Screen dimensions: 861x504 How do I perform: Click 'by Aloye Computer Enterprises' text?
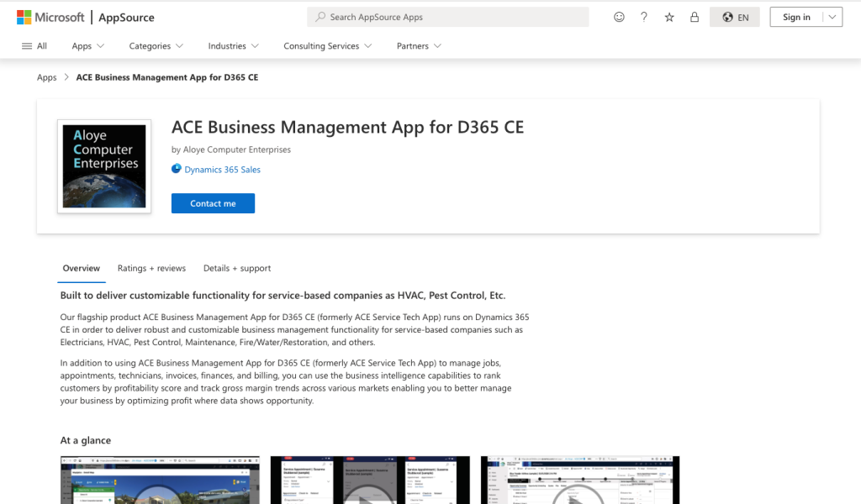(231, 150)
